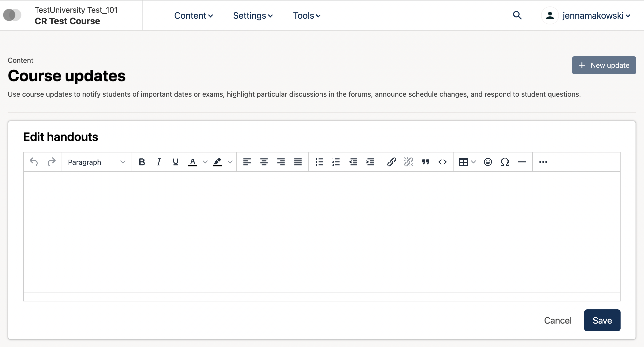Apply the background highlight color
Image resolution: width=644 pixels, height=347 pixels.
pos(217,162)
